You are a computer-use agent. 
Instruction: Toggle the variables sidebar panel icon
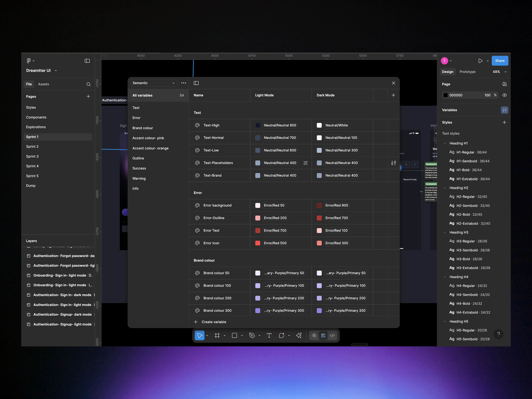(x=196, y=83)
